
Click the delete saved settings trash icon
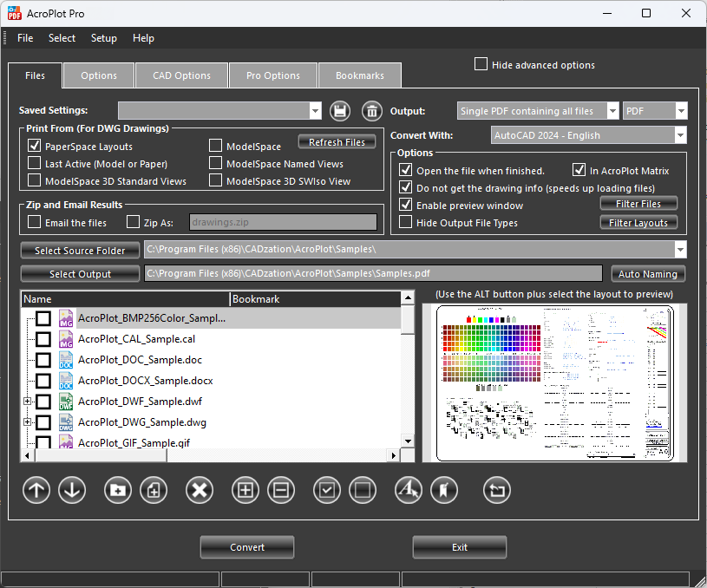(372, 111)
